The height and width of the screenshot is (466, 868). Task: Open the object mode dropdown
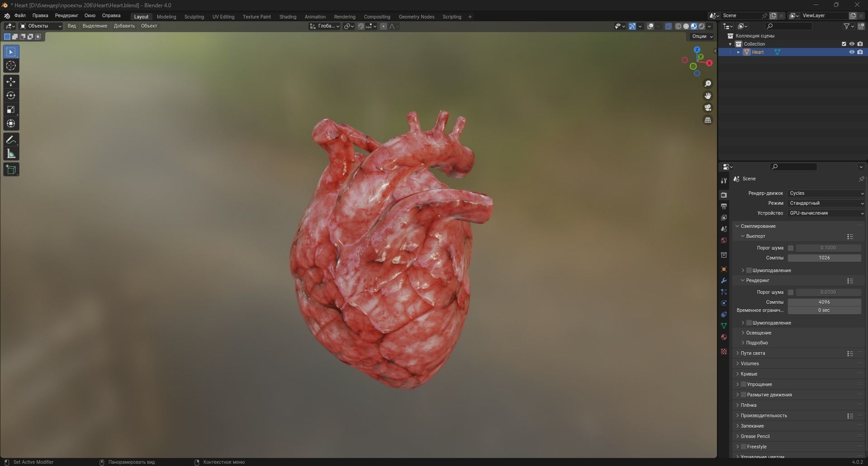[41, 26]
